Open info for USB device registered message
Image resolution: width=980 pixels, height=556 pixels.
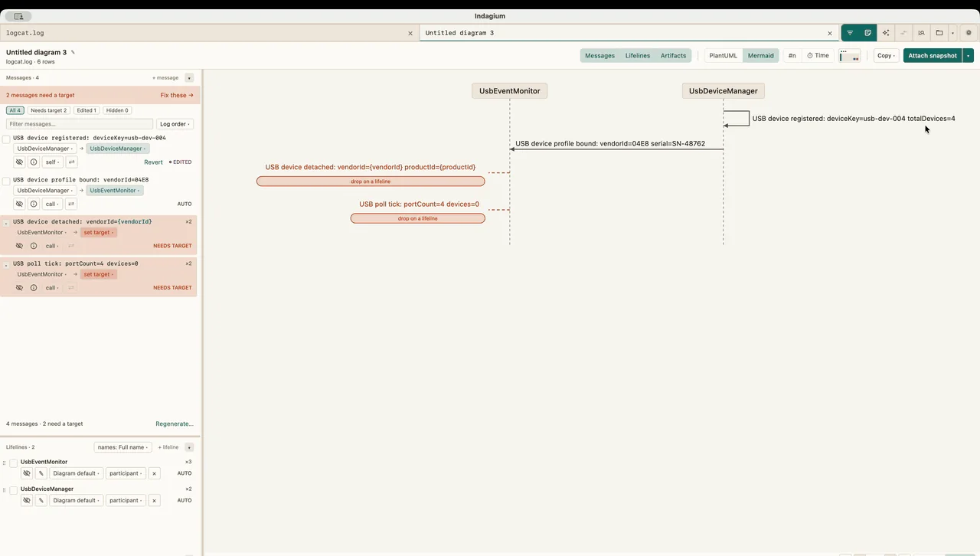[34, 162]
